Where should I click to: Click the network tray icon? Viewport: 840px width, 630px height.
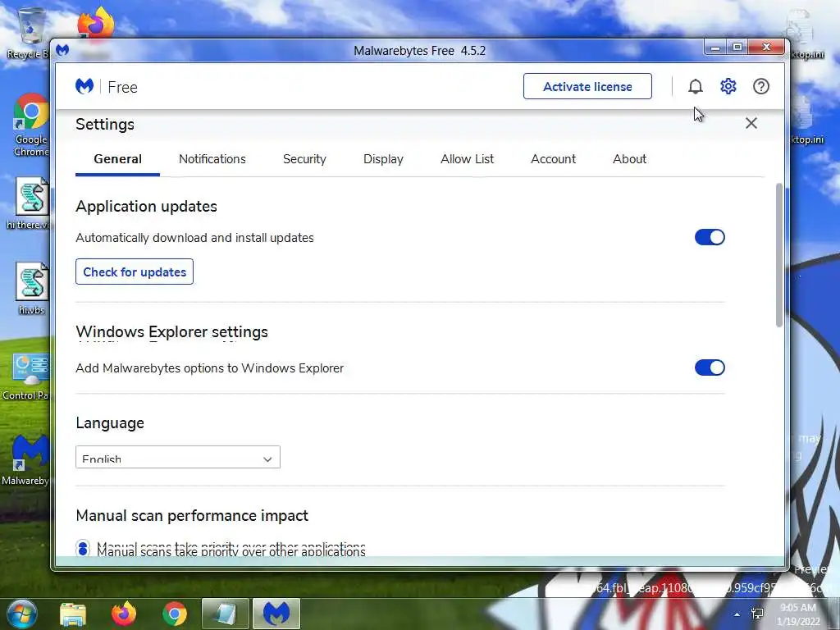coord(757,614)
